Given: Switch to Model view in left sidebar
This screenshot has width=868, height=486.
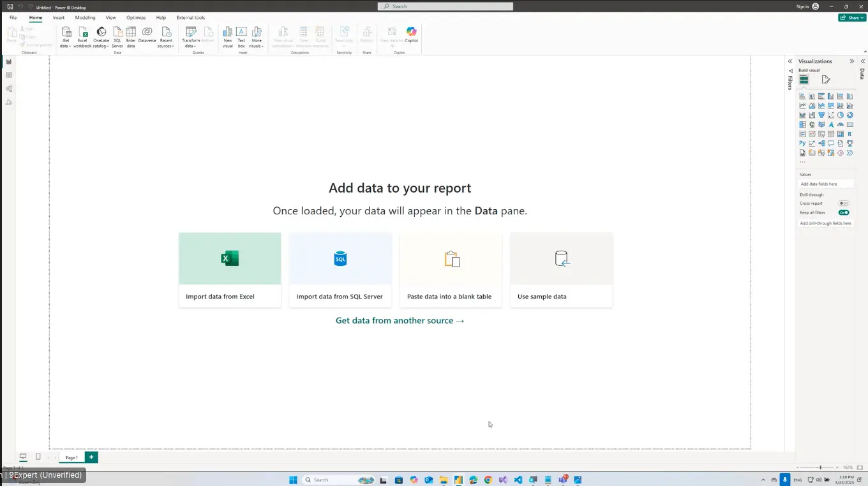Looking at the screenshot, I should 9,89.
